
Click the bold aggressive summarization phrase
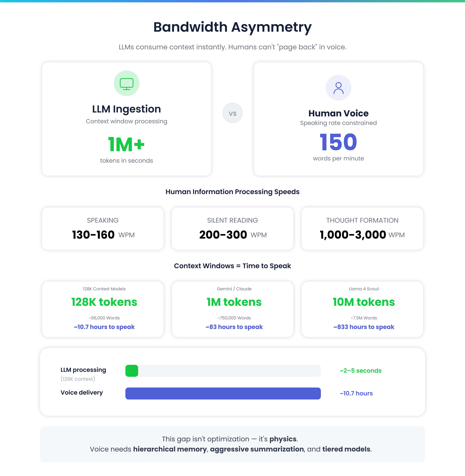(257, 449)
